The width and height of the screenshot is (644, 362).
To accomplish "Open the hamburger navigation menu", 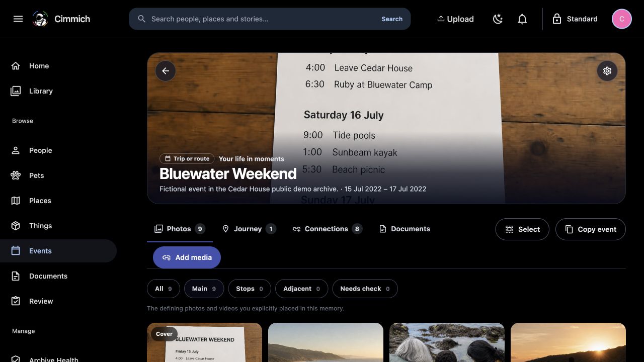I will [x=18, y=19].
